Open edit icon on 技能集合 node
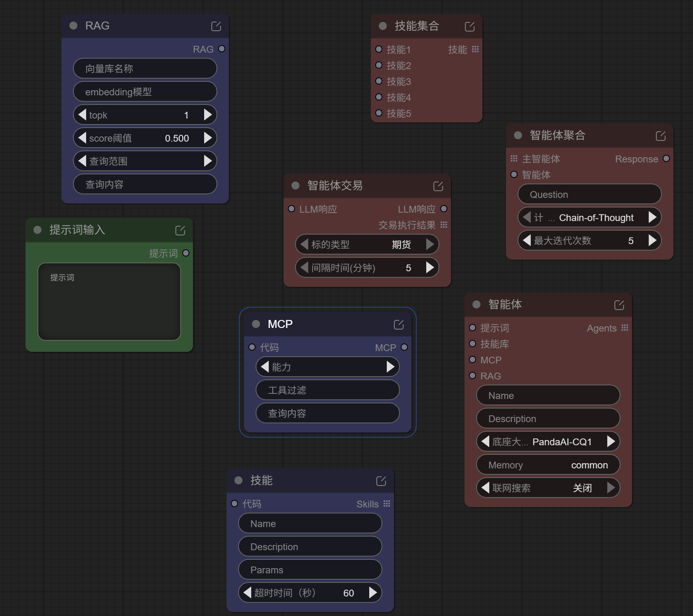693x616 pixels. (x=469, y=27)
